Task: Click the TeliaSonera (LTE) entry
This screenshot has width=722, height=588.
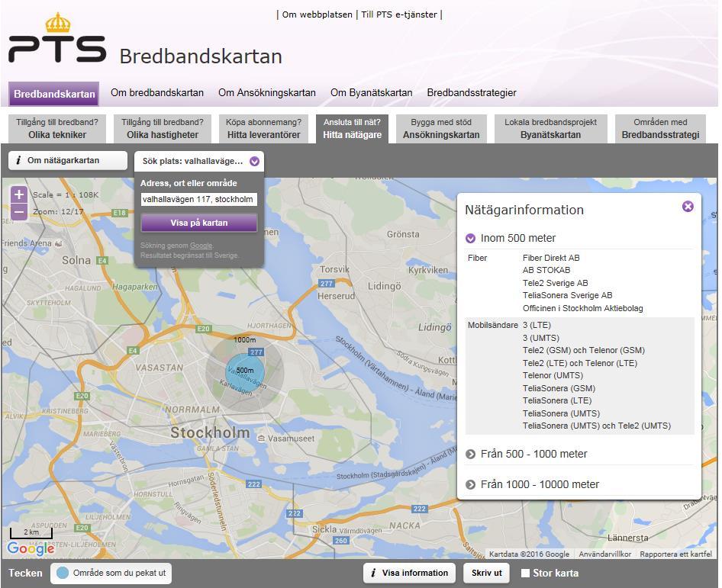Action: [557, 400]
